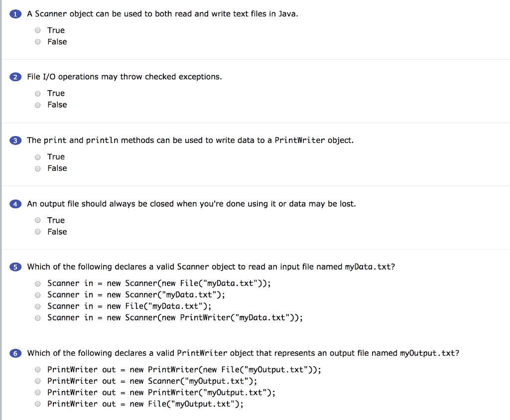
Task: Click the question 5 number badge
Action: coord(15,267)
